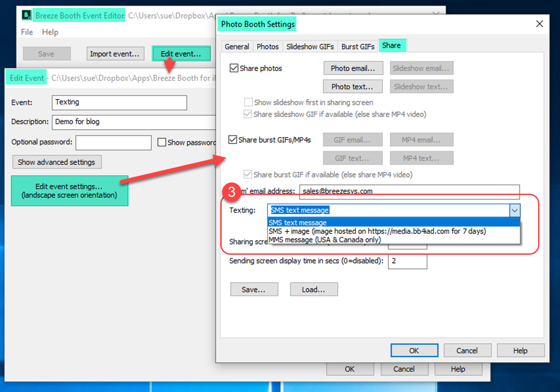
Task: Open Edit event settings (landscape screen orientation)
Action: click(70, 190)
